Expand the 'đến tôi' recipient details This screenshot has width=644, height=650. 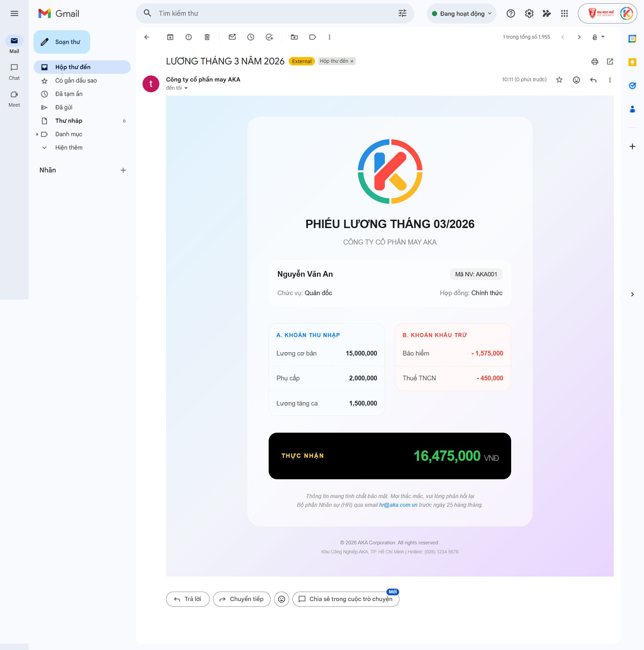(x=177, y=88)
